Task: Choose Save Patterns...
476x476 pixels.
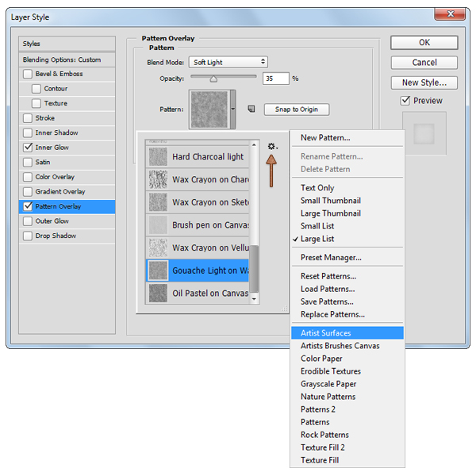Action: (x=347, y=301)
